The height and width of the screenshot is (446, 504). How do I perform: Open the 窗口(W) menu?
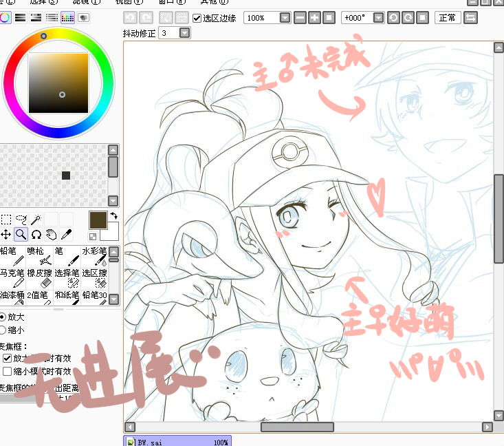pyautogui.click(x=172, y=2)
